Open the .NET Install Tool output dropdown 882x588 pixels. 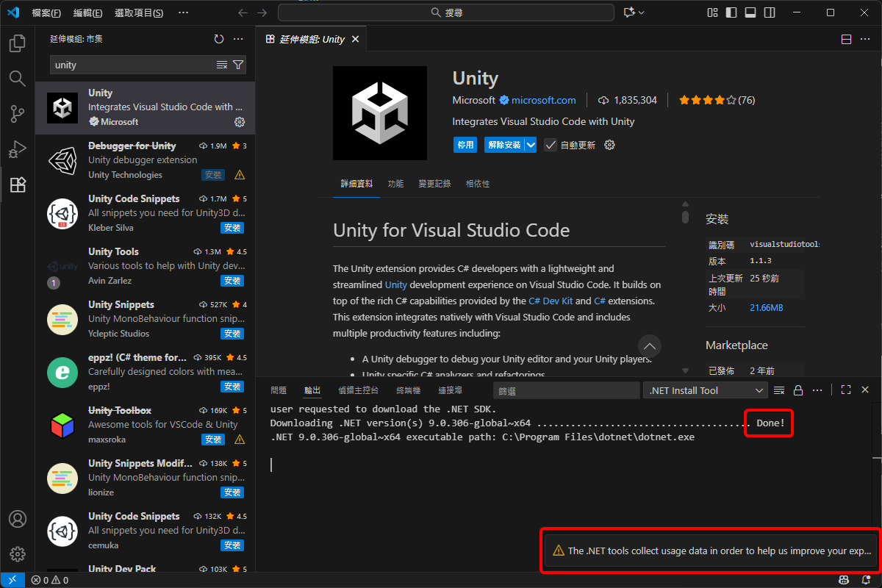pyautogui.click(x=705, y=390)
